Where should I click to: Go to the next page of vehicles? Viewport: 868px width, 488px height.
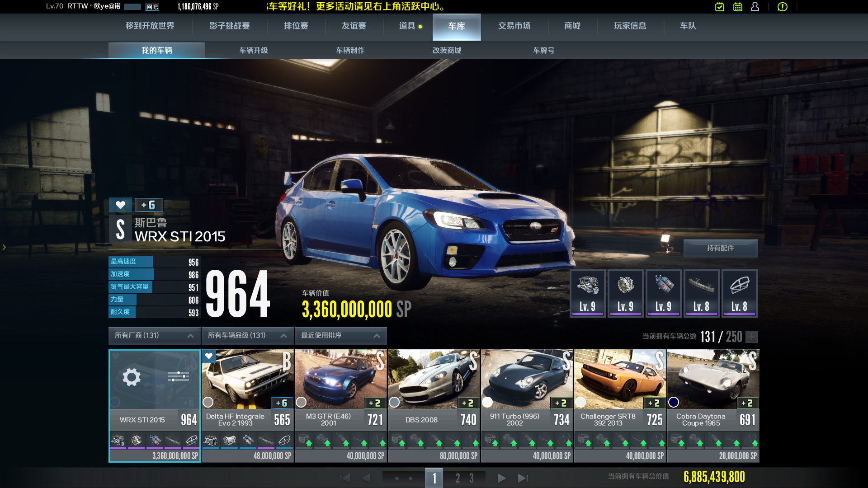[x=502, y=478]
